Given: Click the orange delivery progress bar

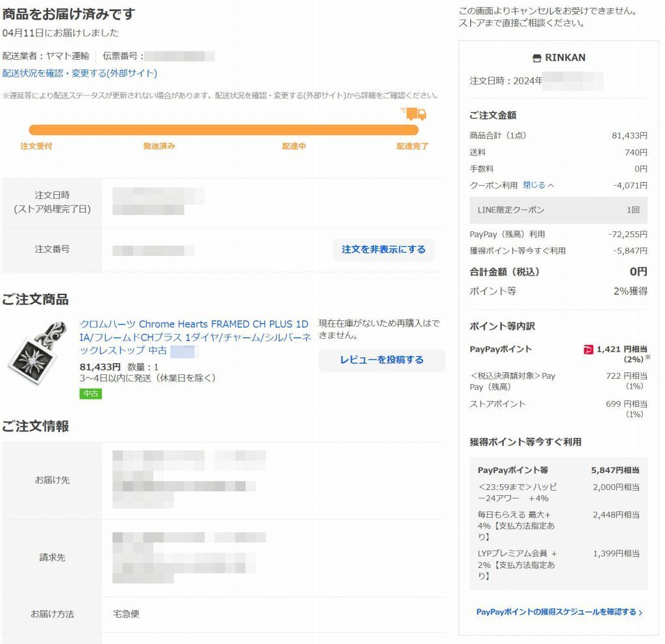Looking at the screenshot, I should click(223, 130).
